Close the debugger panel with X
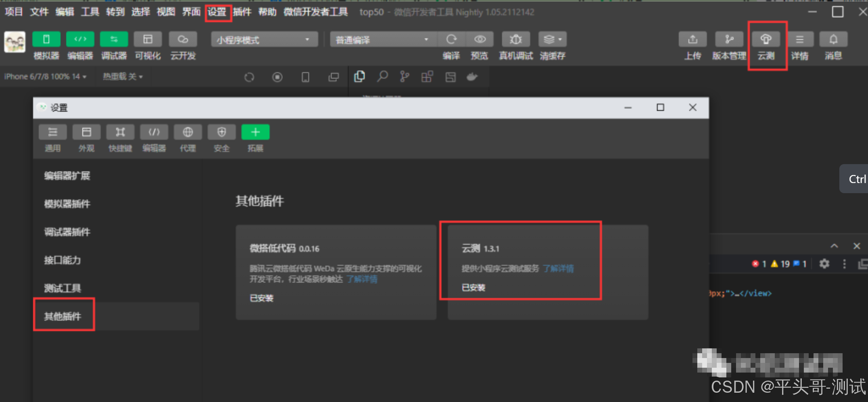Image resolution: width=868 pixels, height=402 pixels. point(857,246)
